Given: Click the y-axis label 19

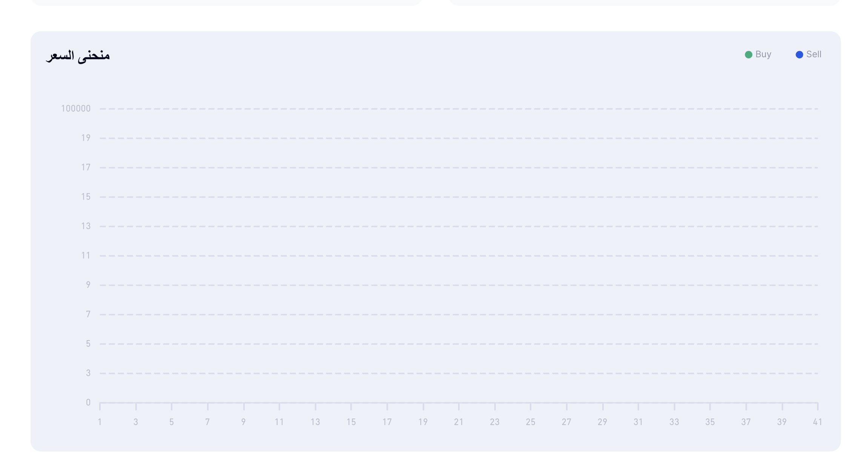Looking at the screenshot, I should click(x=86, y=138).
